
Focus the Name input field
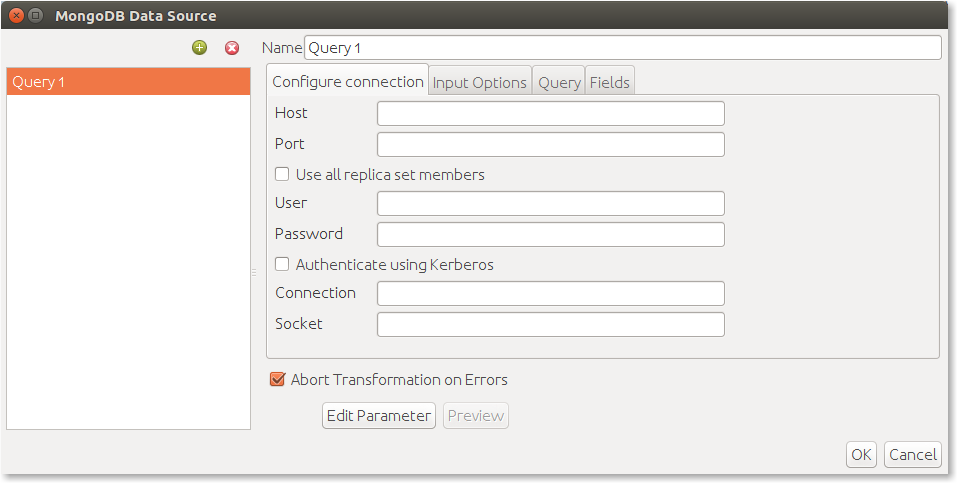pyautogui.click(x=623, y=48)
